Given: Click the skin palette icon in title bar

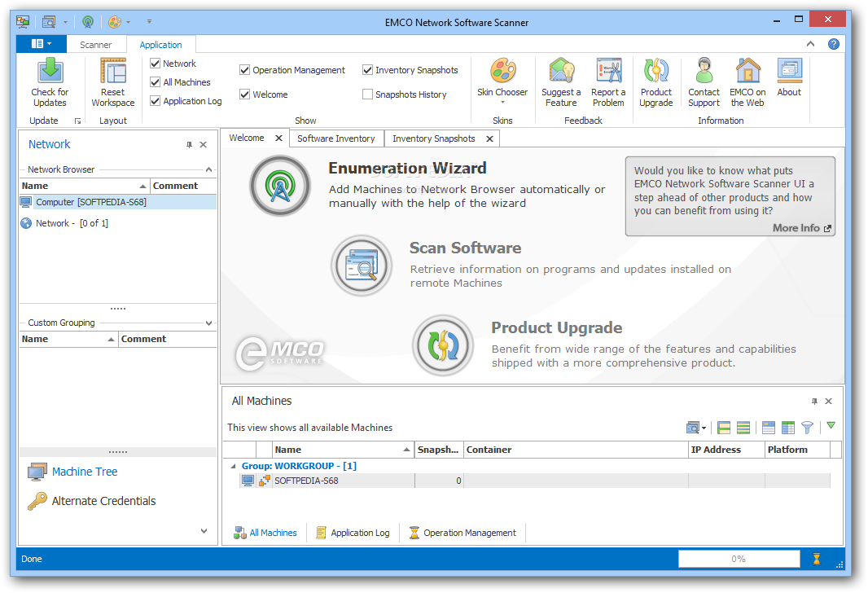Looking at the screenshot, I should [115, 22].
